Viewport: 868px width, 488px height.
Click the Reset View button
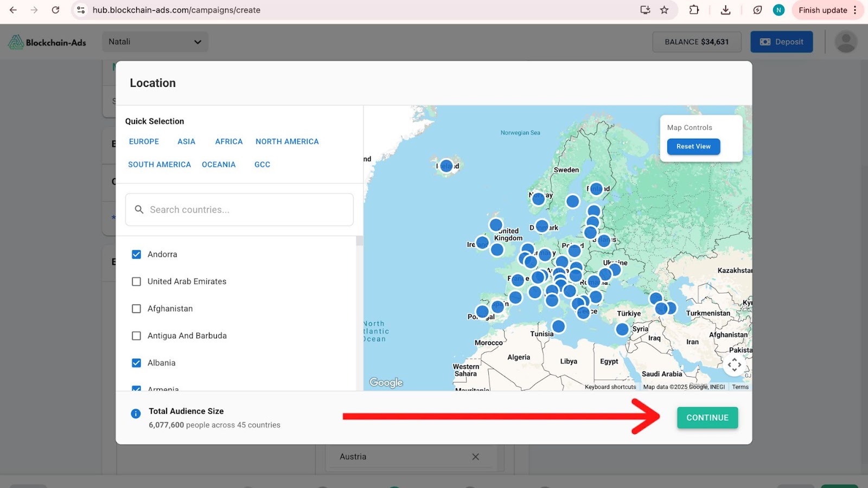click(x=693, y=146)
